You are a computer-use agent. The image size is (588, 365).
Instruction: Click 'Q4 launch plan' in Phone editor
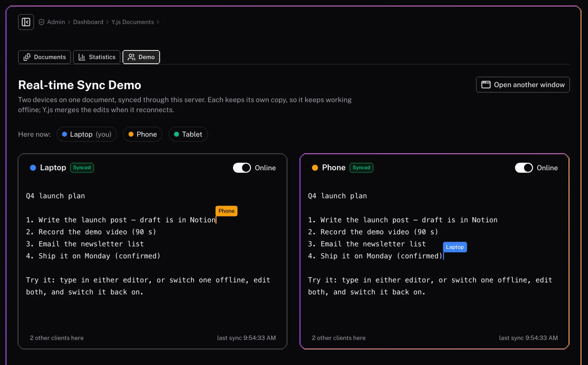coord(337,196)
